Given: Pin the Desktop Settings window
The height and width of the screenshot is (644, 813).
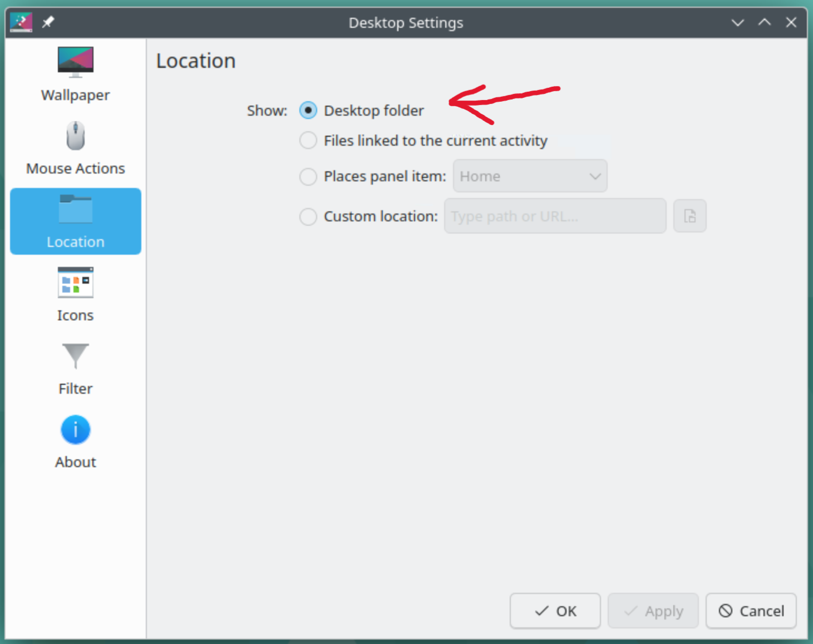Looking at the screenshot, I should tap(48, 22).
